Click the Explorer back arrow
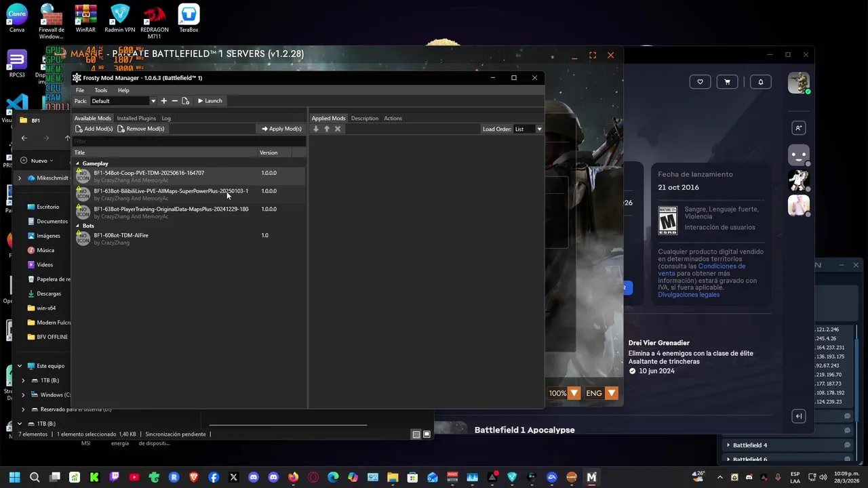 tap(24, 138)
